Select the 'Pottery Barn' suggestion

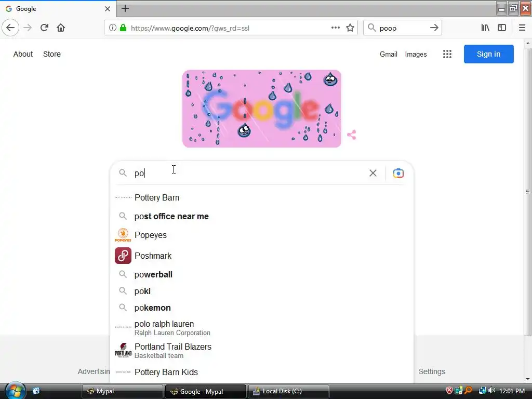click(x=262, y=197)
